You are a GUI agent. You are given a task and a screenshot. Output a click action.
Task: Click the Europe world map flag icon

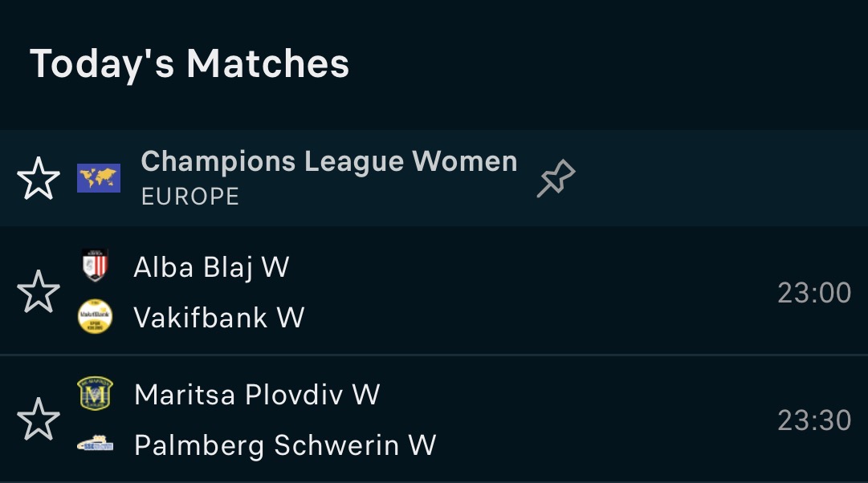(98, 178)
